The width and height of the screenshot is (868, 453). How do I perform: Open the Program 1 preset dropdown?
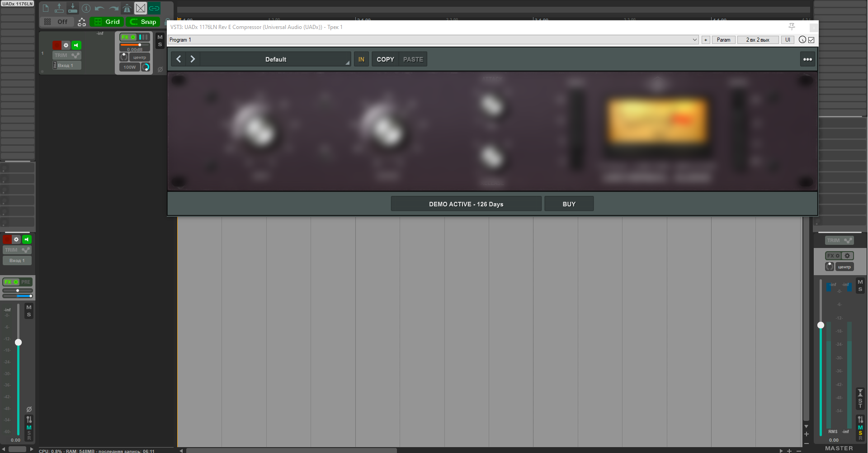click(433, 40)
